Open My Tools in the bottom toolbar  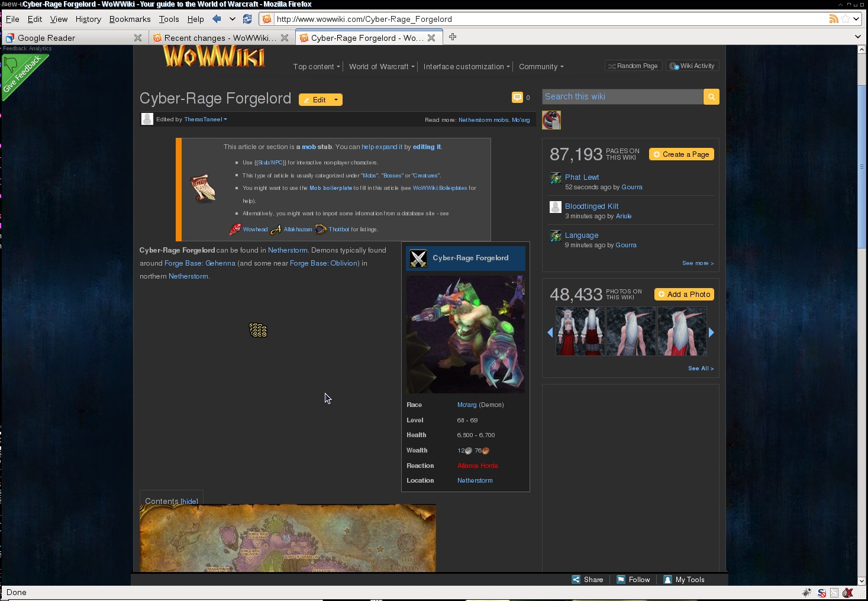click(x=684, y=580)
